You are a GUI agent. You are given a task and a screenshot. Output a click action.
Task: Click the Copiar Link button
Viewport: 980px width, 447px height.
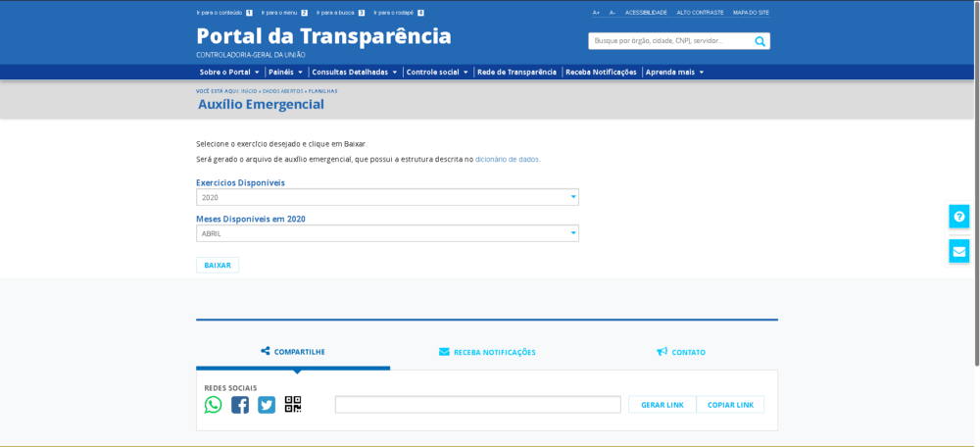(731, 405)
